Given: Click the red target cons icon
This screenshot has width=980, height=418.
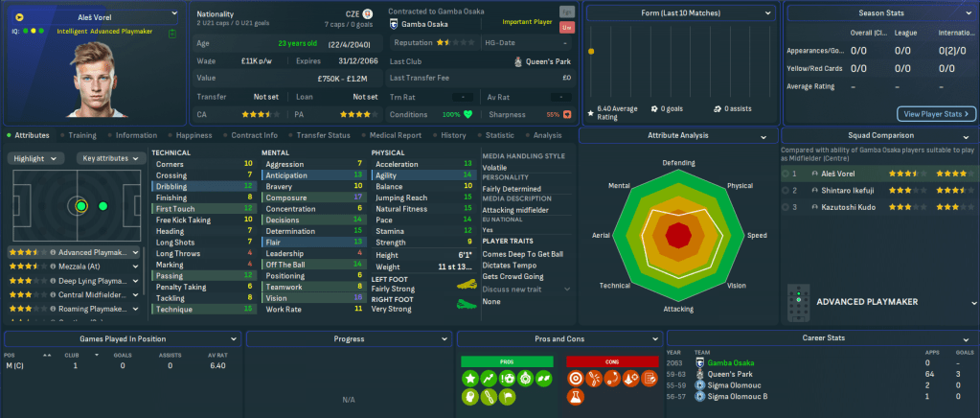Looking at the screenshot, I should pos(575,379).
